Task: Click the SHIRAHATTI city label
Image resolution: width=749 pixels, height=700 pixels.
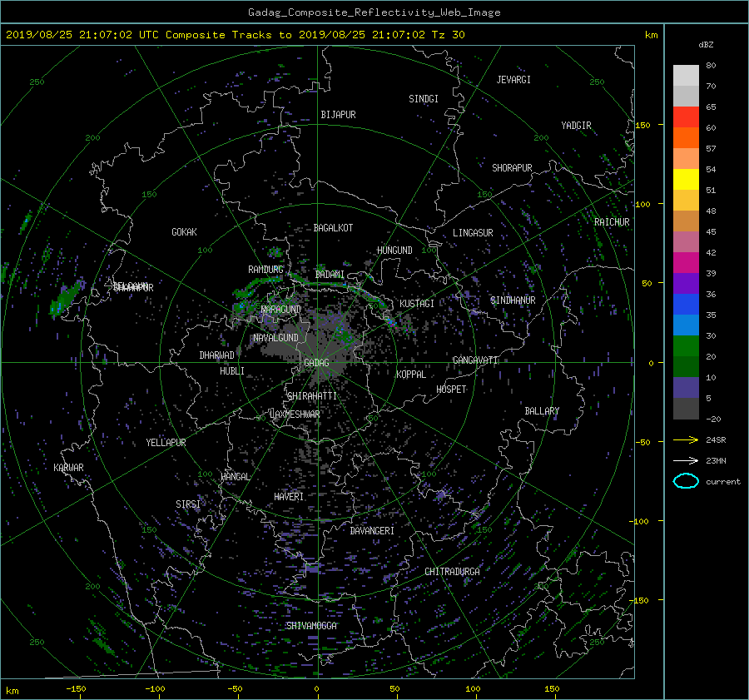Action: point(312,396)
